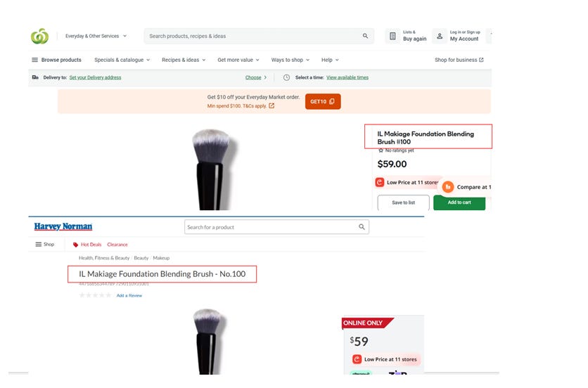The image size is (588, 388).
Task: Open Shop for business link
Action: [x=459, y=60]
